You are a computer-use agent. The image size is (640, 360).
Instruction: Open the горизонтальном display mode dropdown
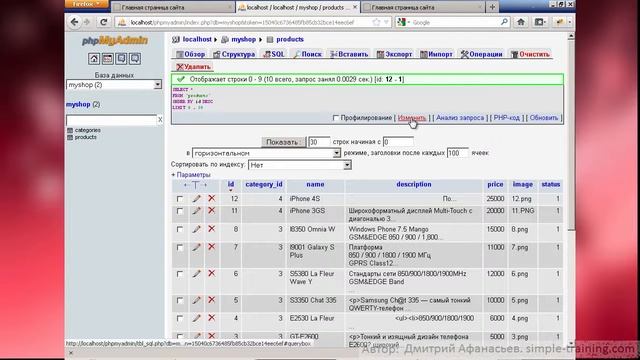266,153
